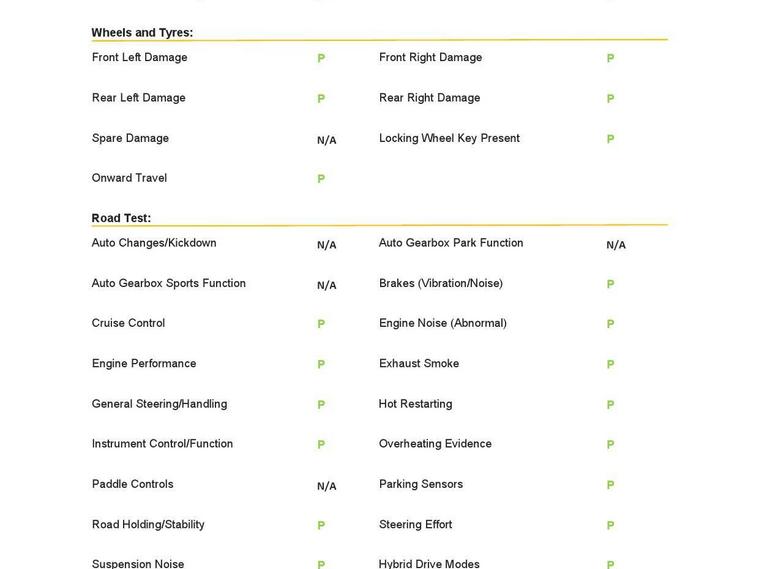
Task: Click the P result beside Front Left Damage
Action: point(321,59)
